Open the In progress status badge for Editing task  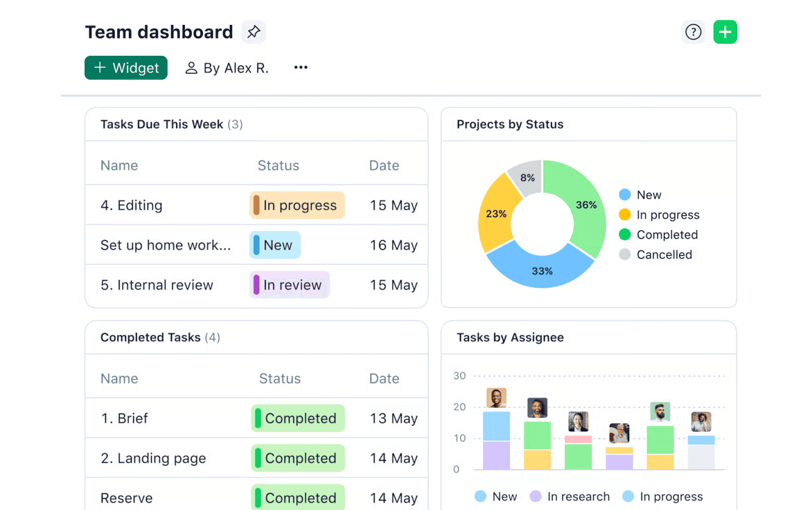click(297, 205)
